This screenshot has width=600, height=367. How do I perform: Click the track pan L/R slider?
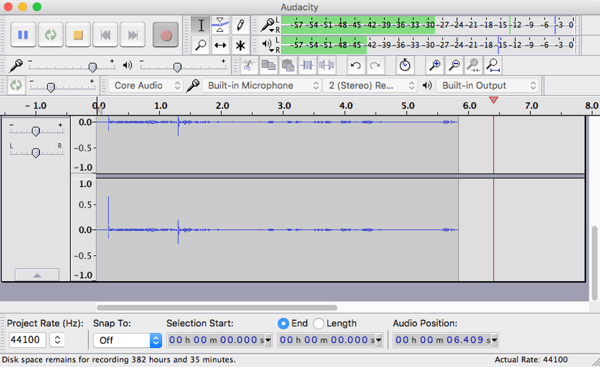pyautogui.click(x=36, y=152)
